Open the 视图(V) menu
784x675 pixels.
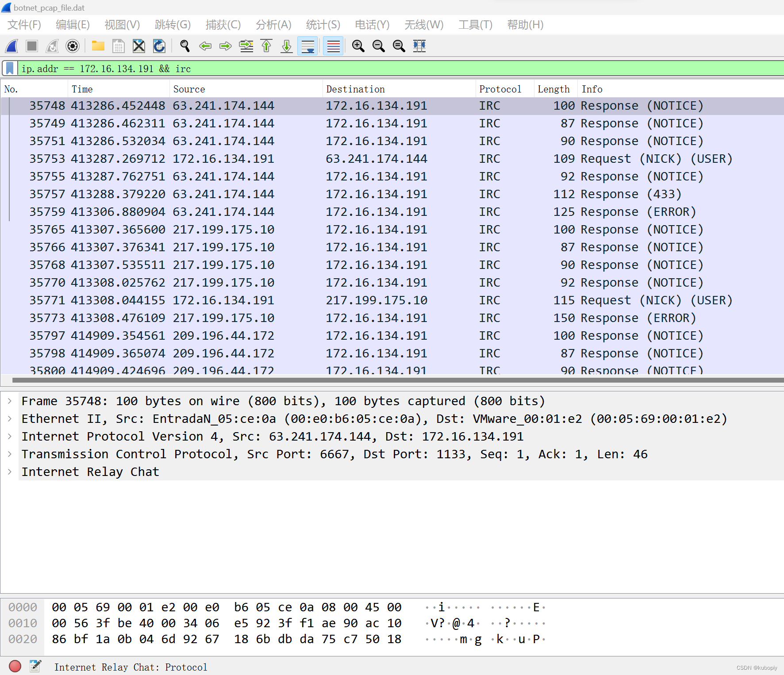[122, 25]
